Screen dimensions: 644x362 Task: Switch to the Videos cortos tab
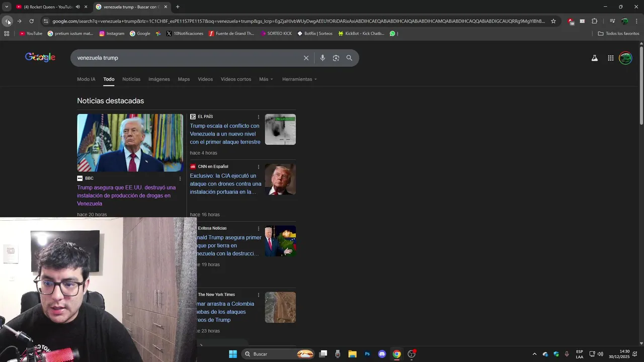click(x=236, y=79)
